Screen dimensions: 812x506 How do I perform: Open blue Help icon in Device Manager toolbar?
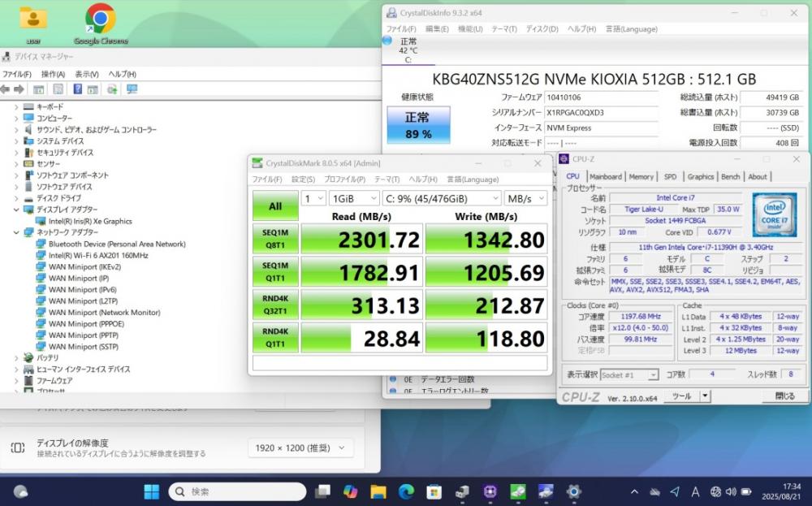coord(77,89)
